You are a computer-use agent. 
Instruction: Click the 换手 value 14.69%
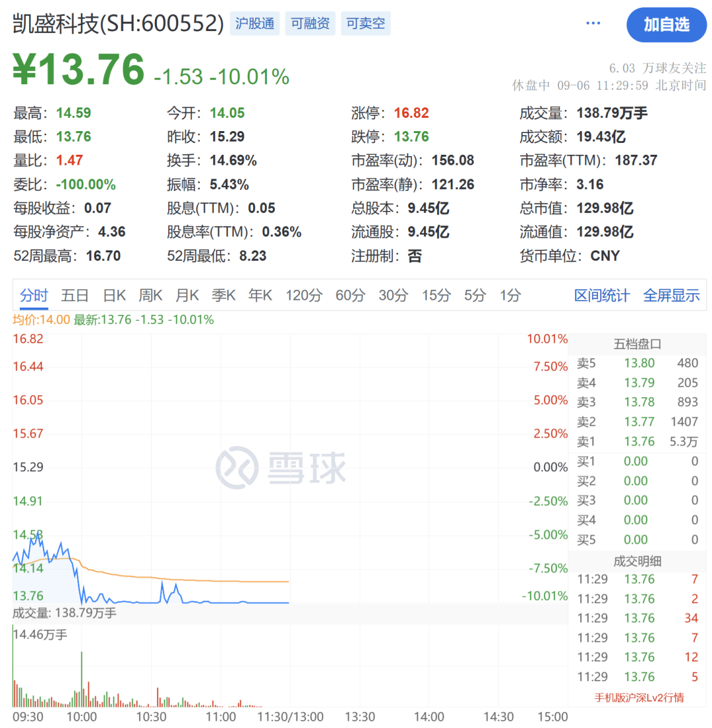233,161
